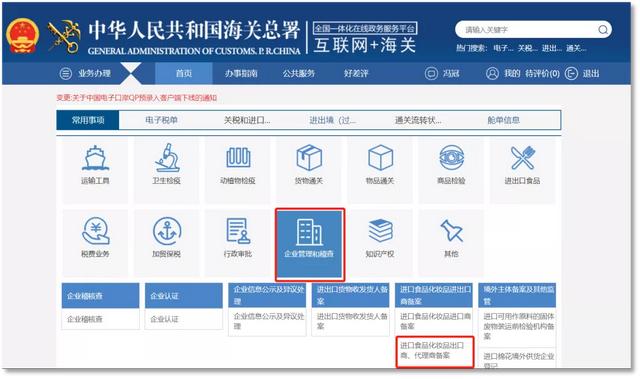Open the 好差评 navigation item
Screen dimensions: 640x379
(x=356, y=73)
